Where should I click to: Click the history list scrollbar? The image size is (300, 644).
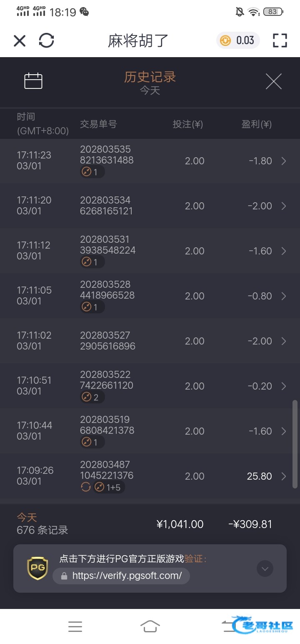(295, 444)
